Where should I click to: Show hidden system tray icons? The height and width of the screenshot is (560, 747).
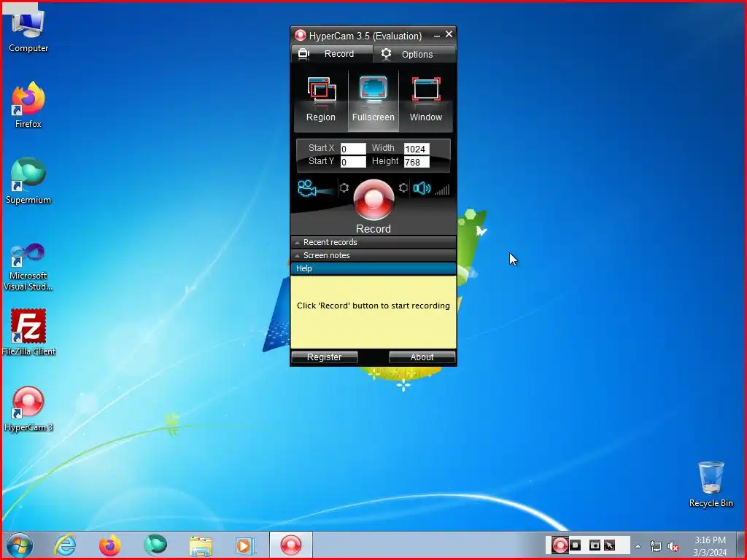pyautogui.click(x=638, y=546)
